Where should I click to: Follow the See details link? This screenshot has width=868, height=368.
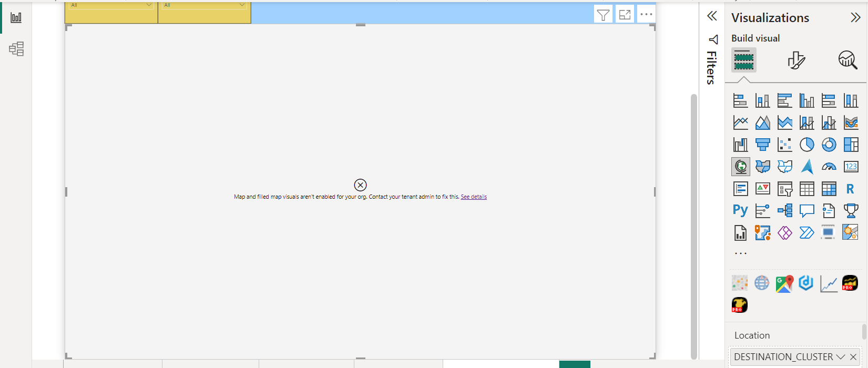474,197
